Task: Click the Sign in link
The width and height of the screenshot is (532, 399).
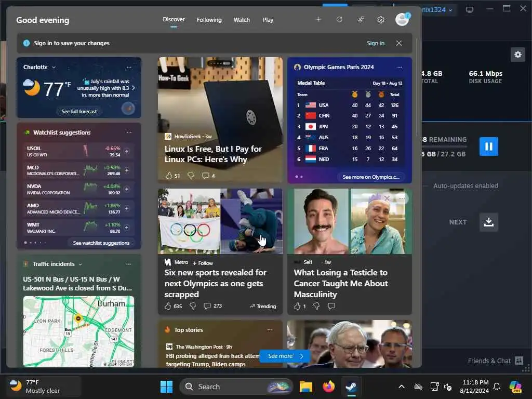Action: click(x=375, y=43)
